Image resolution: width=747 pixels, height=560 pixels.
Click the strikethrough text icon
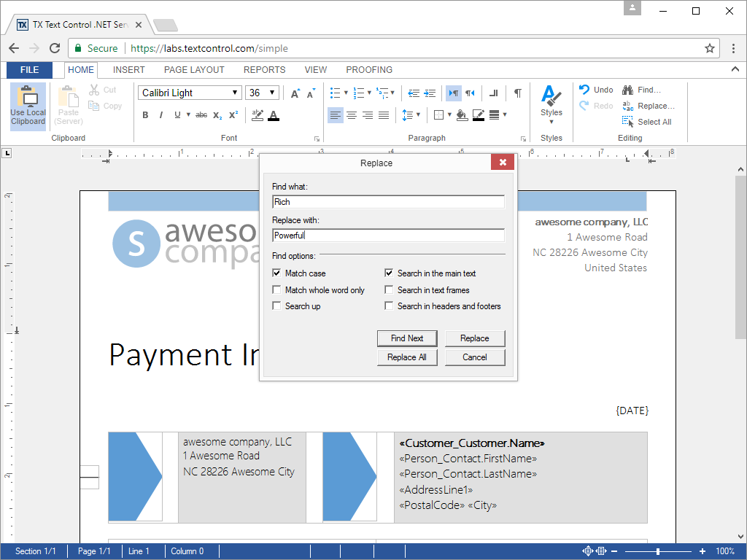(x=201, y=115)
